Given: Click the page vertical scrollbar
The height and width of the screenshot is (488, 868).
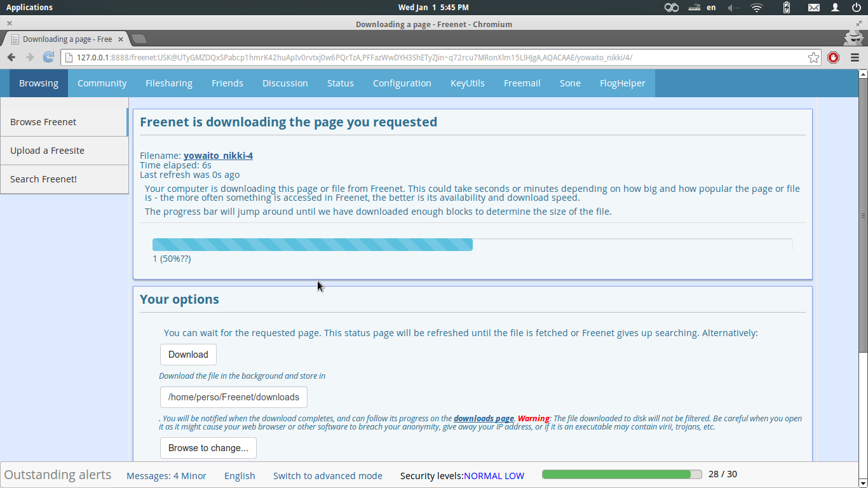Looking at the screenshot, I should pyautogui.click(x=863, y=215).
